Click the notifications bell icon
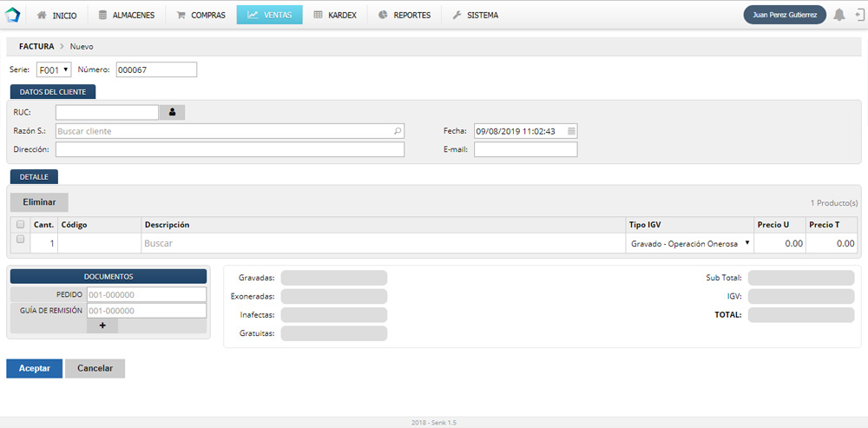The height and width of the screenshot is (428, 868). pyautogui.click(x=838, y=15)
